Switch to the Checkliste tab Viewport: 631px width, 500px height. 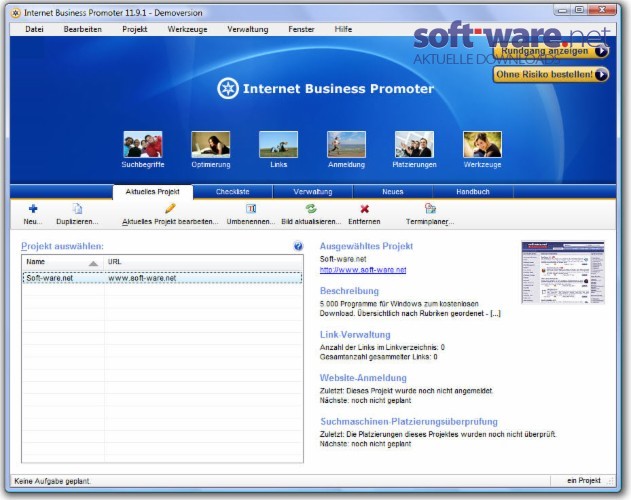[x=233, y=192]
